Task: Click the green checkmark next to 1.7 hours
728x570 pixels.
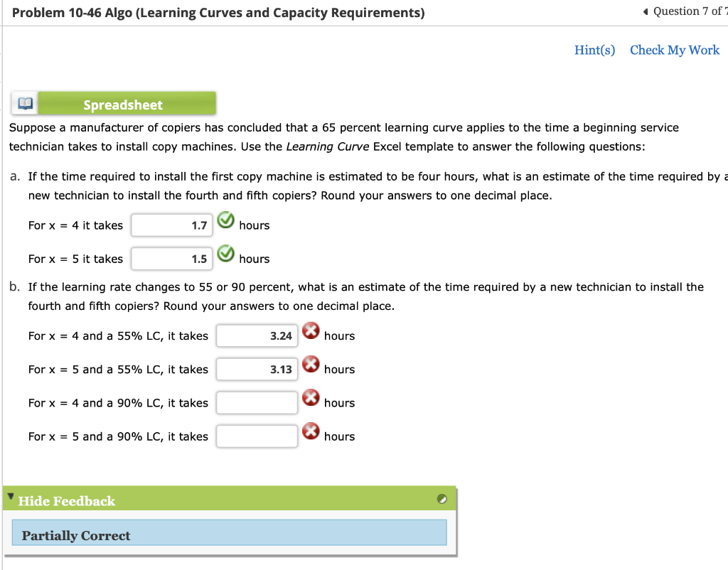Action: click(x=226, y=221)
